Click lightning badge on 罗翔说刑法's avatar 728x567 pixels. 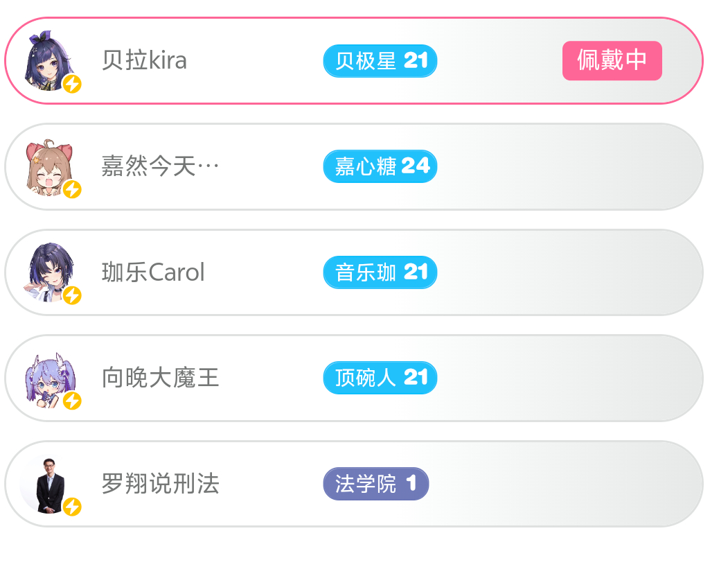[72, 507]
